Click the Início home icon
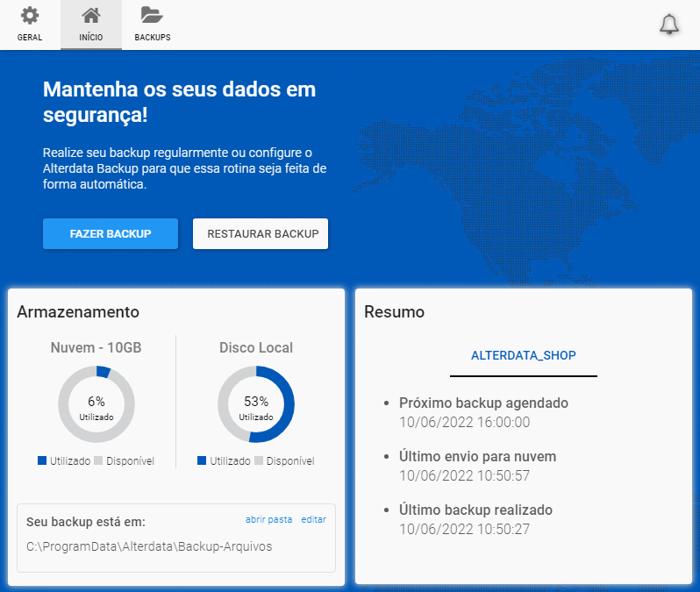700x592 pixels. [91, 16]
